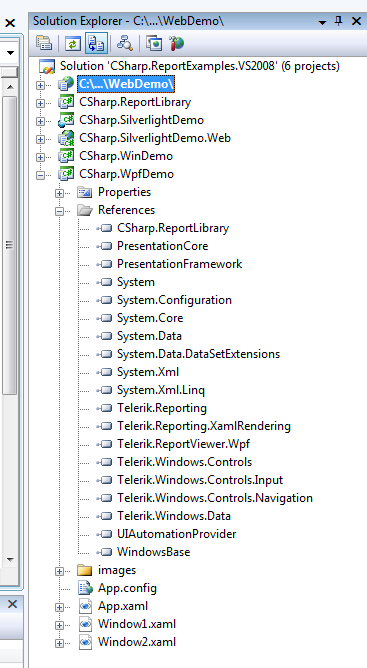Screen dimensions: 367x668
Task: Expand the C:\...\WebDemo\ project node
Action: (40, 85)
